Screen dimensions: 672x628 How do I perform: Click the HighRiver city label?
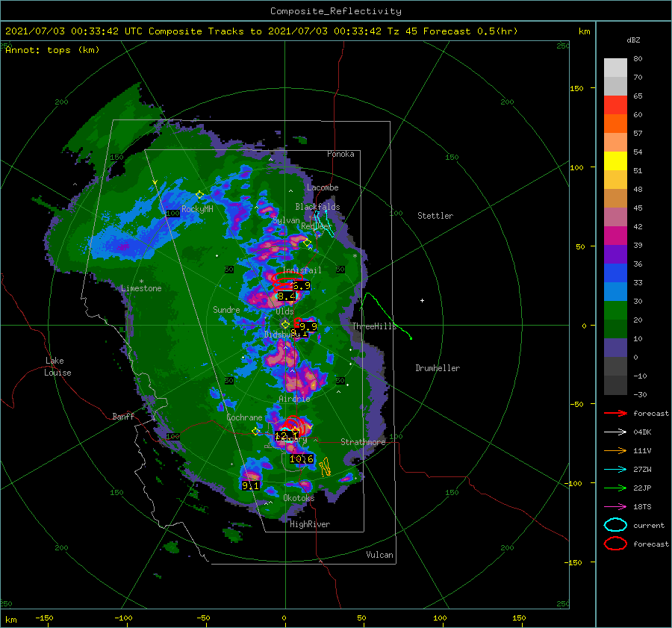coord(310,524)
